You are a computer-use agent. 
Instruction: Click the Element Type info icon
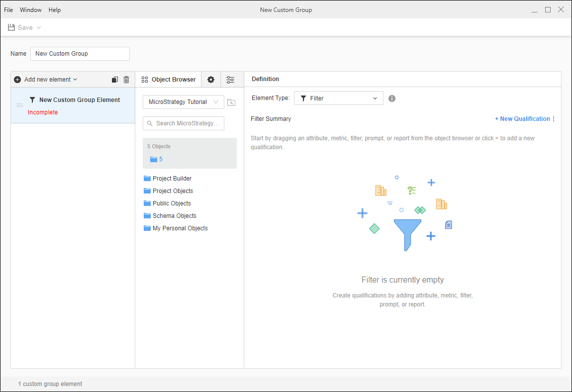[x=392, y=98]
